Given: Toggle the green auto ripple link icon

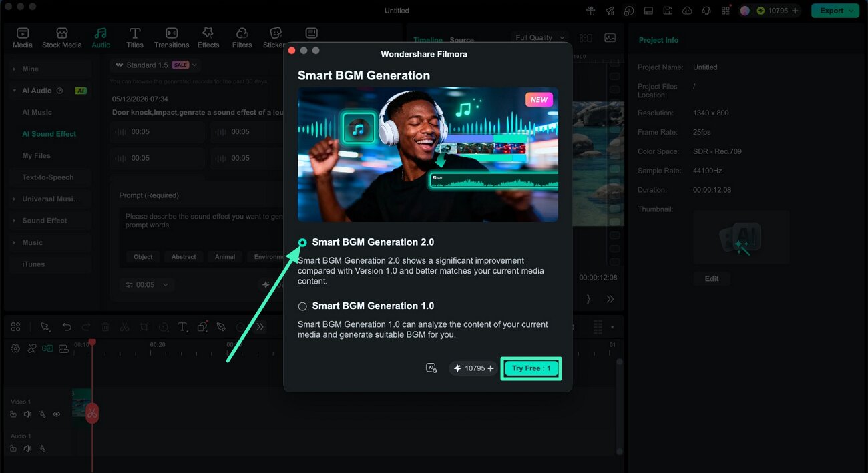Looking at the screenshot, I should coord(47,348).
